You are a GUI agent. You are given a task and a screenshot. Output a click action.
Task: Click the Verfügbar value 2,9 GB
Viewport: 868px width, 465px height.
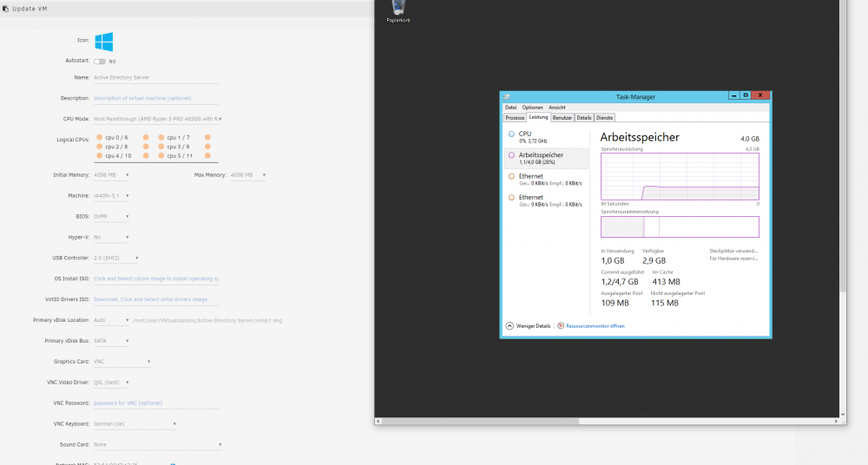click(654, 261)
